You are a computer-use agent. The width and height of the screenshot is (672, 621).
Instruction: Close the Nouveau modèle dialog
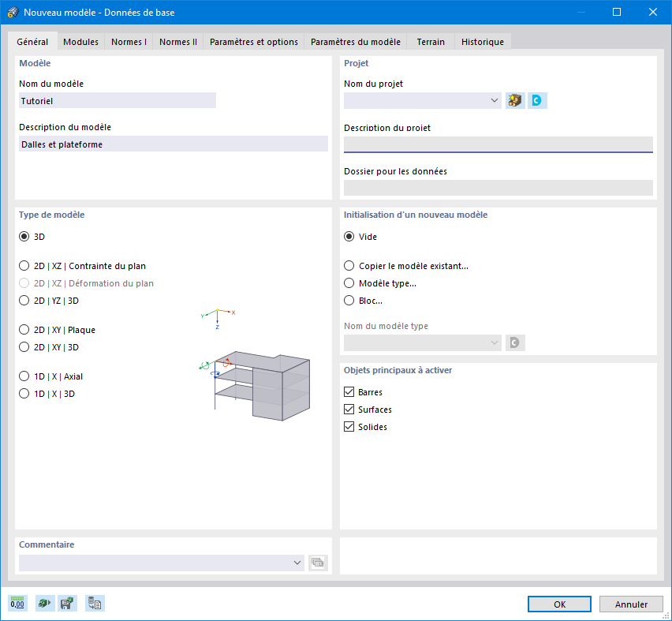[653, 12]
